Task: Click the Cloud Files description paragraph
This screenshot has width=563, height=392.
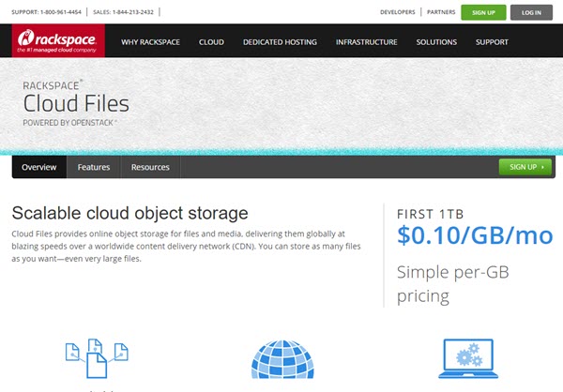Action: (x=186, y=247)
